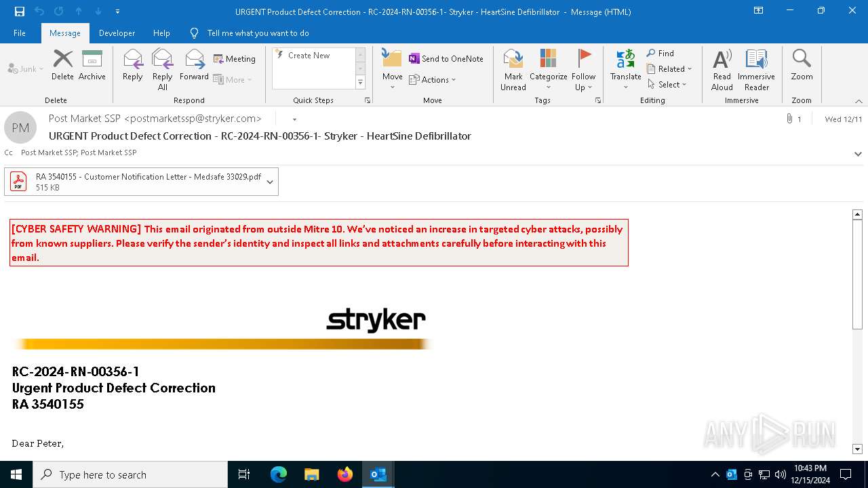Click the Outlook taskbar icon
This screenshot has height=488, width=868.
pyautogui.click(x=378, y=474)
